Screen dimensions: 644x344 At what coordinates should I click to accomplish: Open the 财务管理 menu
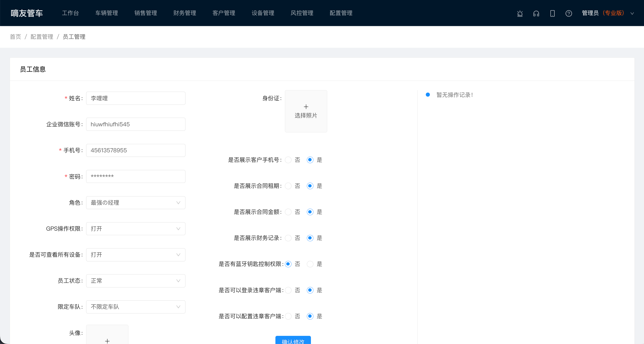tap(185, 13)
